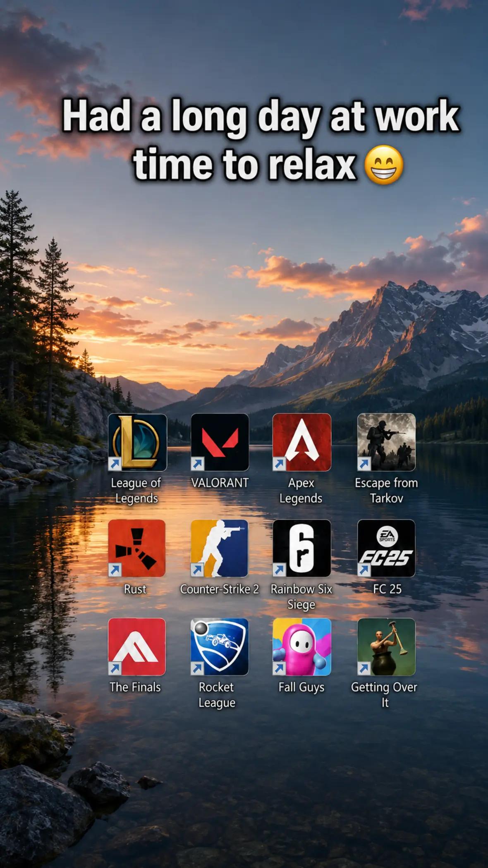Screen dimensions: 488x868
Task: Click the 'League of Legends' label text
Action: (x=136, y=491)
